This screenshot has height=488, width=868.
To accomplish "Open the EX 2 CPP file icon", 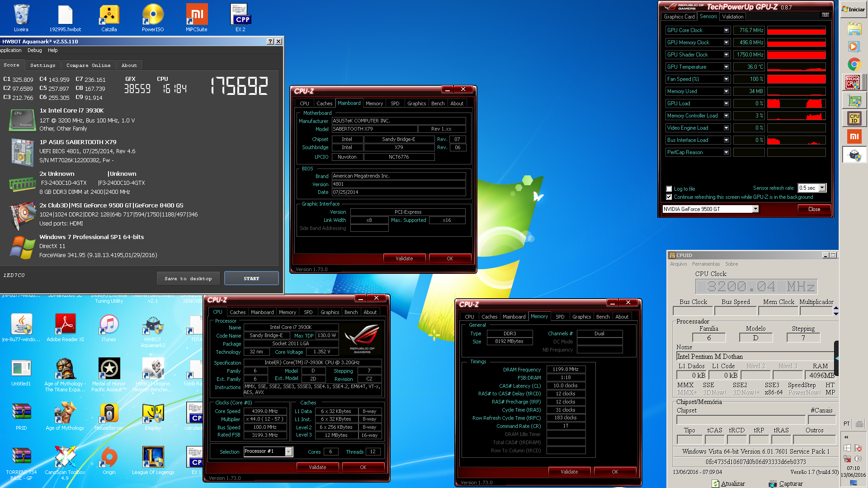I will point(241,18).
